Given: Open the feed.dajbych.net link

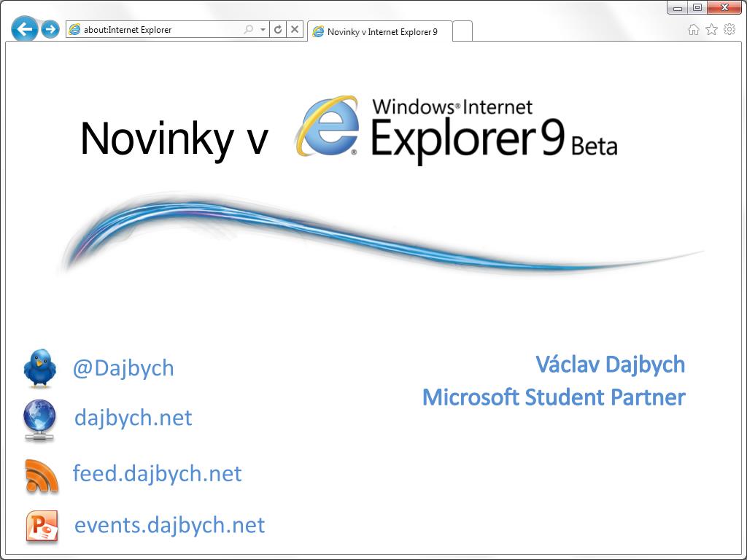Looking at the screenshot, I should tap(158, 473).
